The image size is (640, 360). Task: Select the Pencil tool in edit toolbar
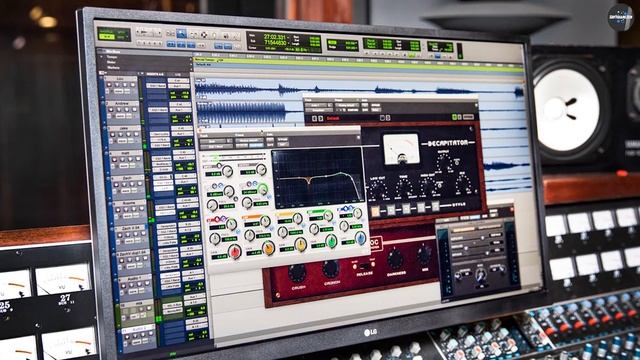[236, 37]
